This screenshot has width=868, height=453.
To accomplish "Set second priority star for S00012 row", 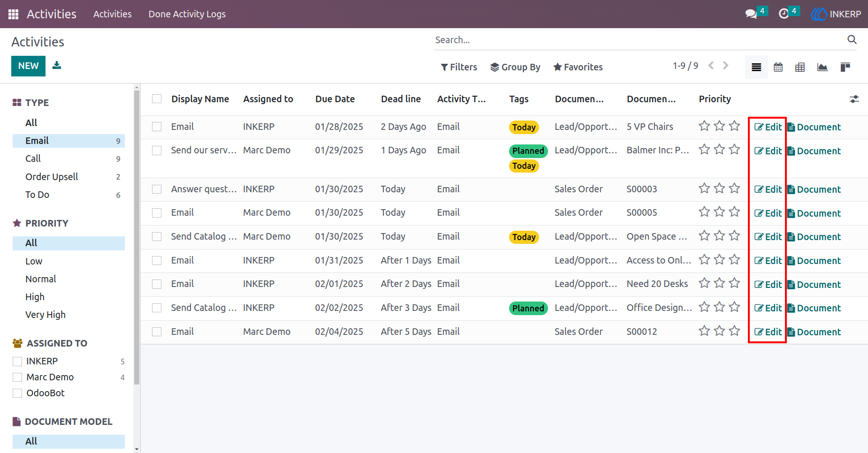I will [719, 331].
